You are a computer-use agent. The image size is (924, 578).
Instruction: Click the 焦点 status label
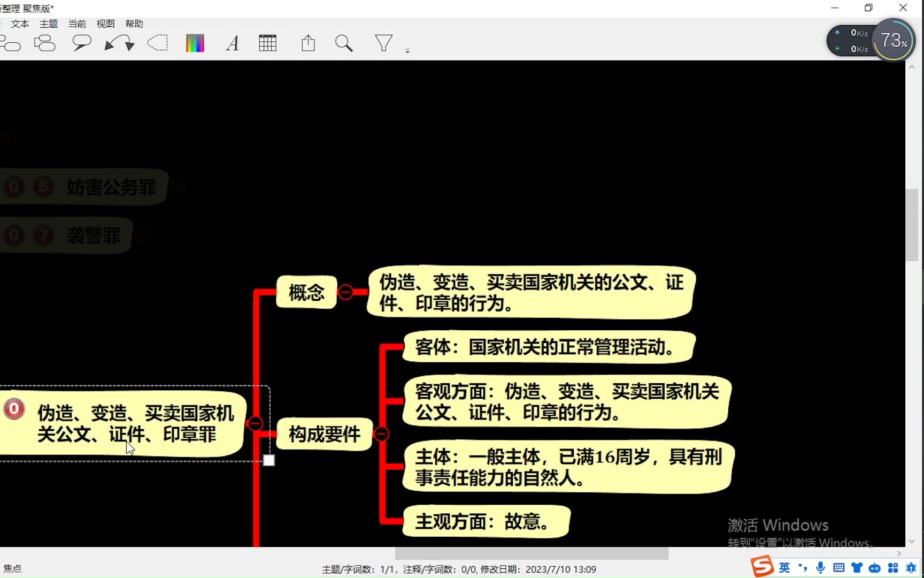click(12, 568)
